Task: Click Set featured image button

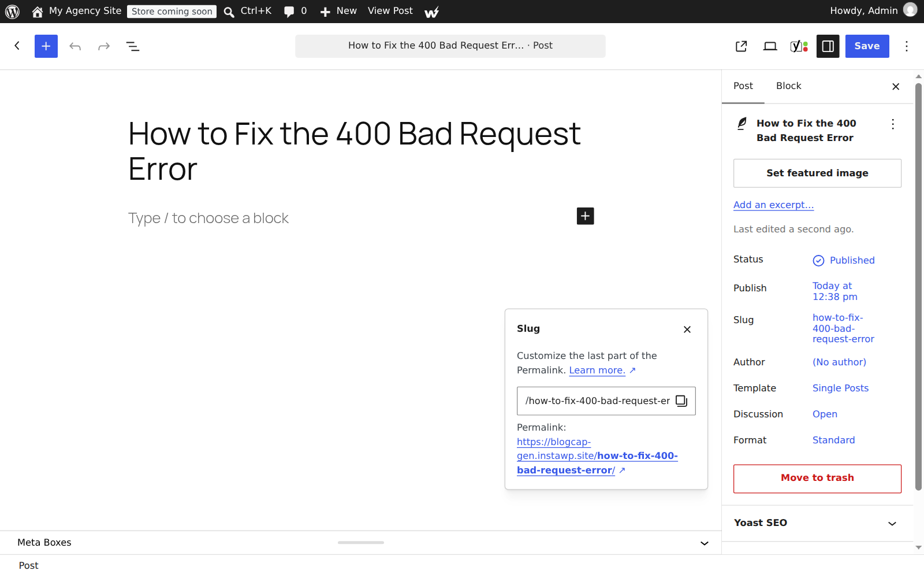Action: [x=817, y=173]
